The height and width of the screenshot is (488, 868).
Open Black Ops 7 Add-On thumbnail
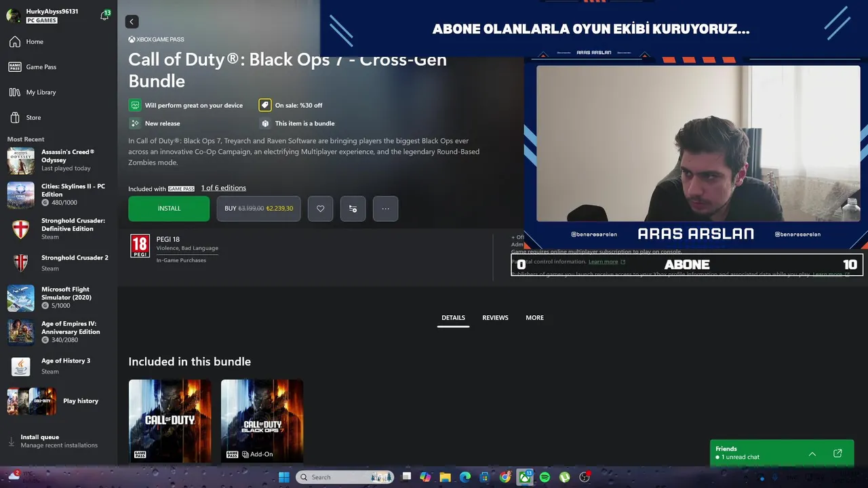[262, 421]
